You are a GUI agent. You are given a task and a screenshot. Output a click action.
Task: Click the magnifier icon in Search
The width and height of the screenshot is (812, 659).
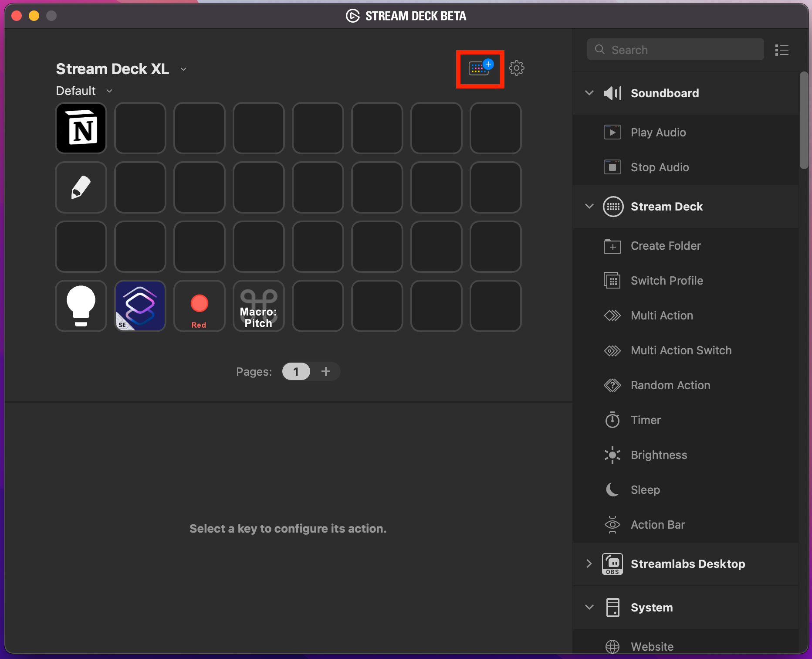(x=600, y=49)
